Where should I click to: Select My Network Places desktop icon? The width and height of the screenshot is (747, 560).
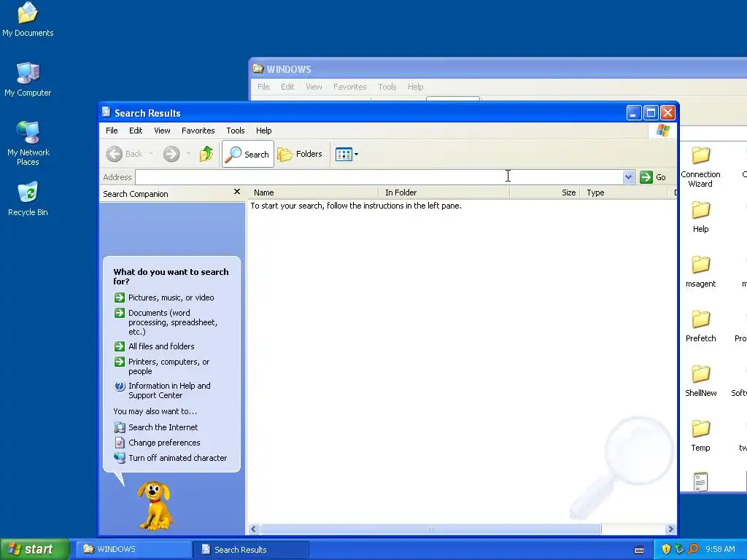28,143
